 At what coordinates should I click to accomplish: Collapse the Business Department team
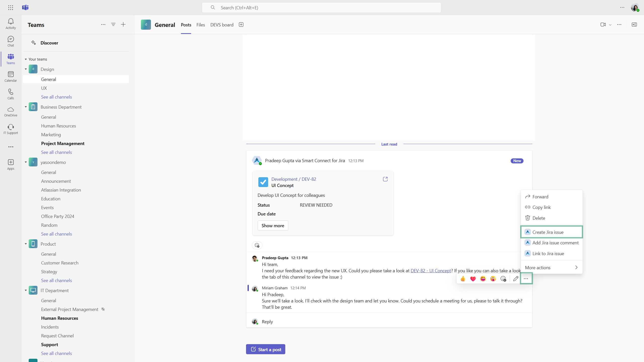26,107
